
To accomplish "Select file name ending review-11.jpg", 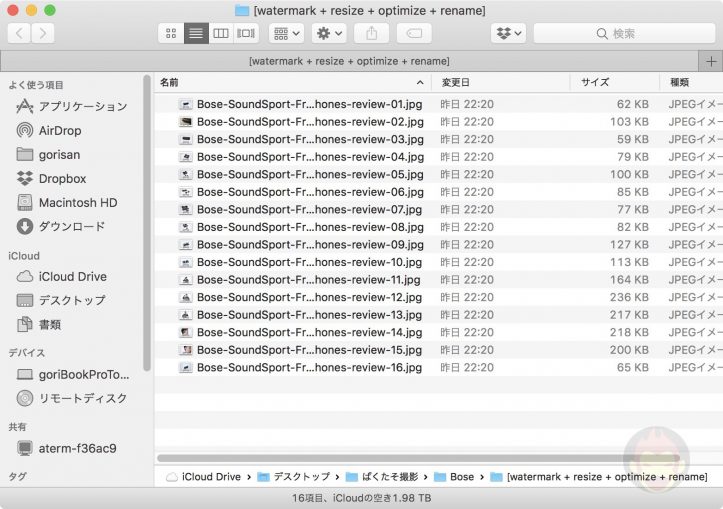I will (x=308, y=280).
